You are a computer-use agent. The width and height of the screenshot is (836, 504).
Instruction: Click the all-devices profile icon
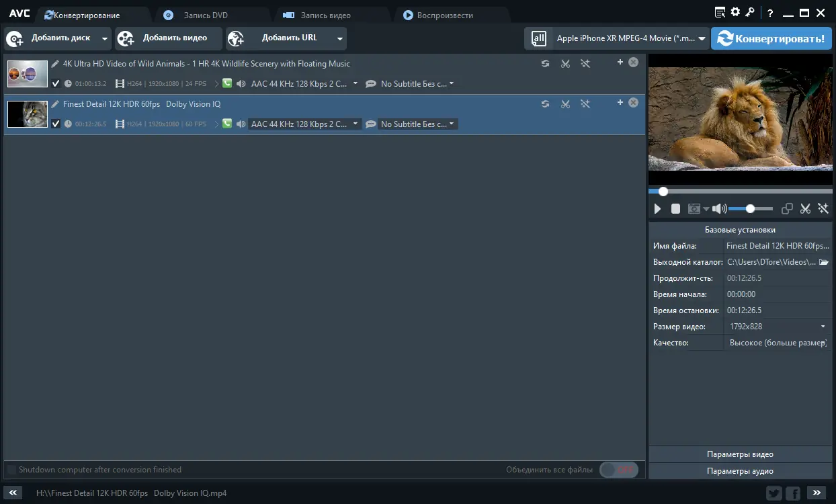539,38
